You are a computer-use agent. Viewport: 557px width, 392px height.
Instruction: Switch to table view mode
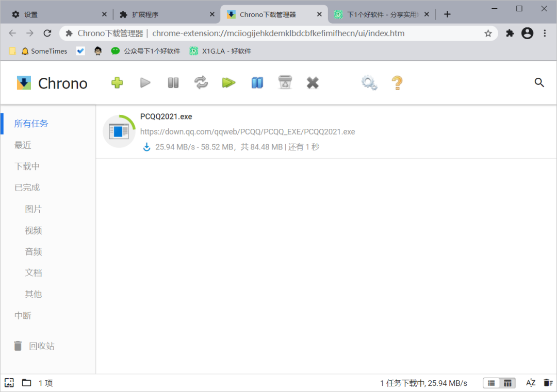tap(507, 383)
